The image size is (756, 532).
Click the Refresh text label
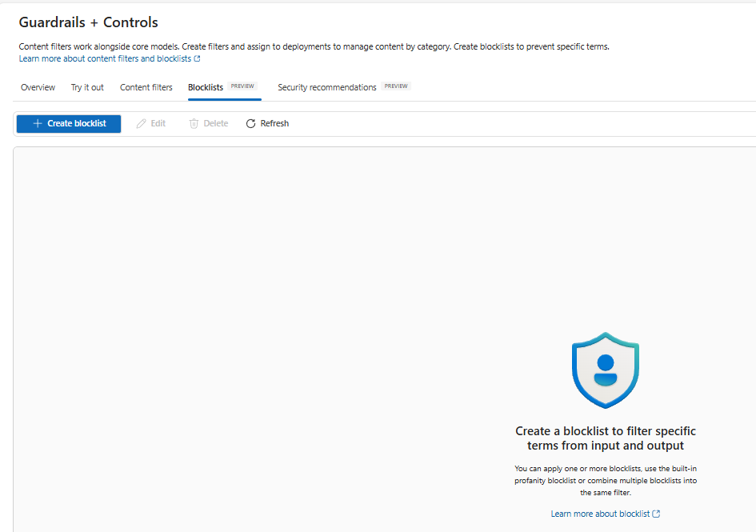click(x=274, y=123)
